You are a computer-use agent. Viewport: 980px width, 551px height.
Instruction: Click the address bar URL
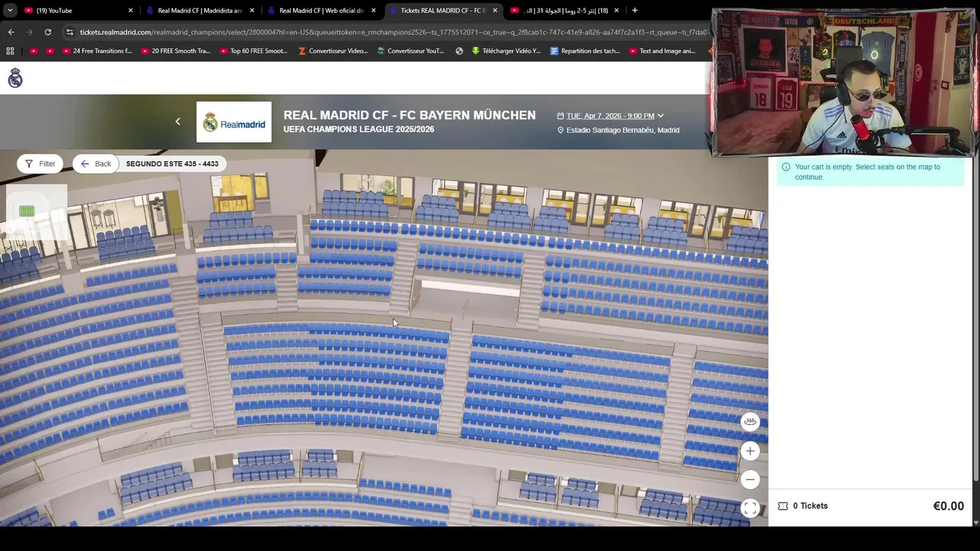click(394, 32)
